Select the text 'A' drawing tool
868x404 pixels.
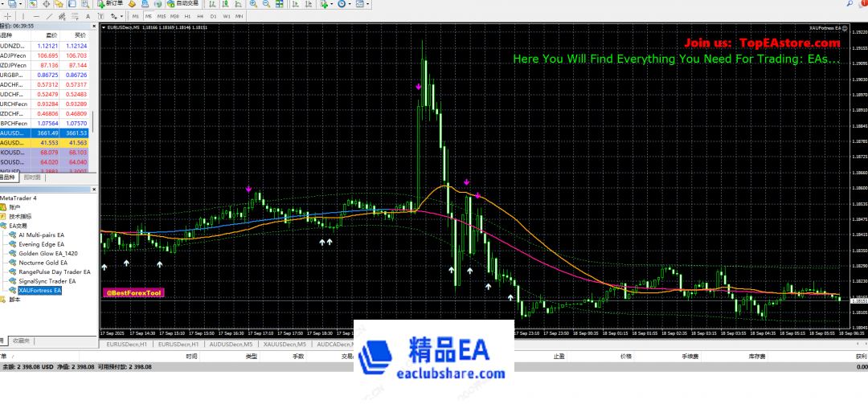coord(88,17)
